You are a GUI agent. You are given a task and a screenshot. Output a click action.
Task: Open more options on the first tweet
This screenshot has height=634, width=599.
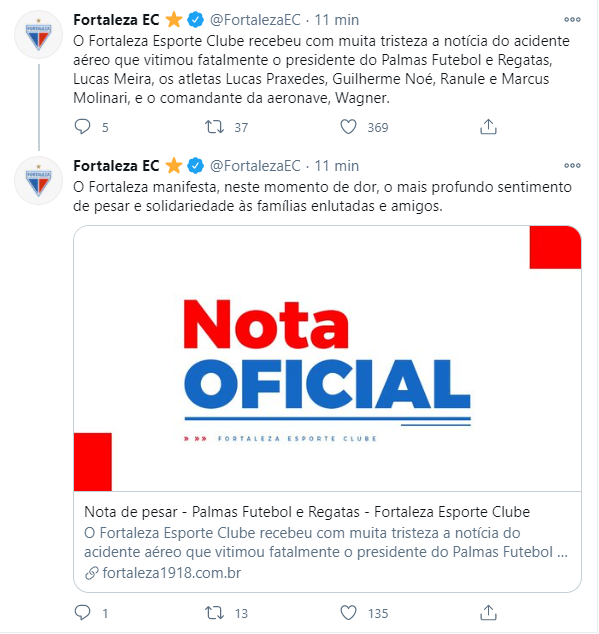click(572, 19)
